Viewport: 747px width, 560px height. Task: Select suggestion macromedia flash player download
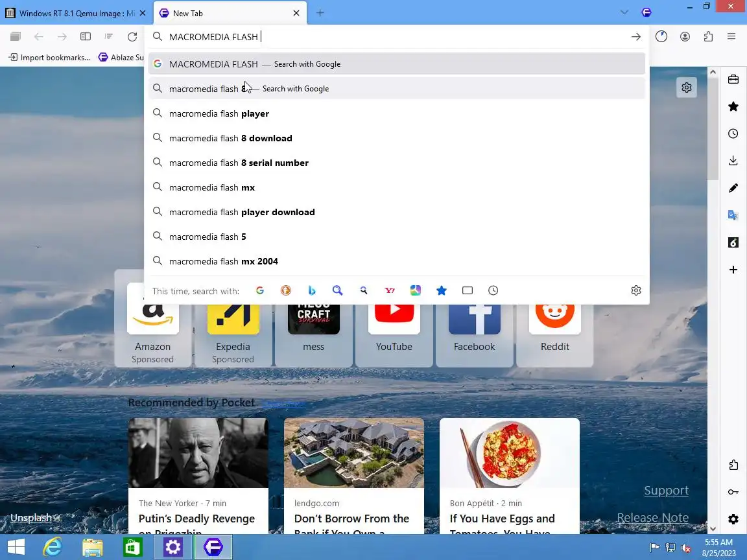[x=396, y=213]
